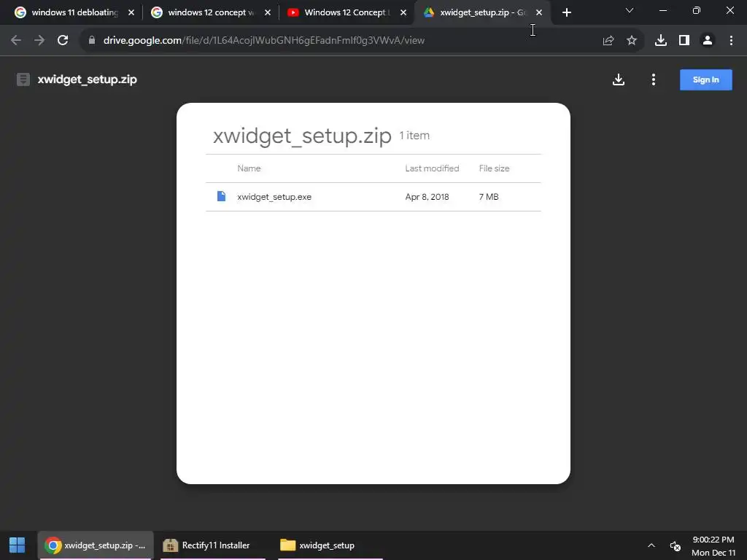The width and height of the screenshot is (747, 560).
Task: Click the '7 MB' file size cell
Action: coord(488,197)
